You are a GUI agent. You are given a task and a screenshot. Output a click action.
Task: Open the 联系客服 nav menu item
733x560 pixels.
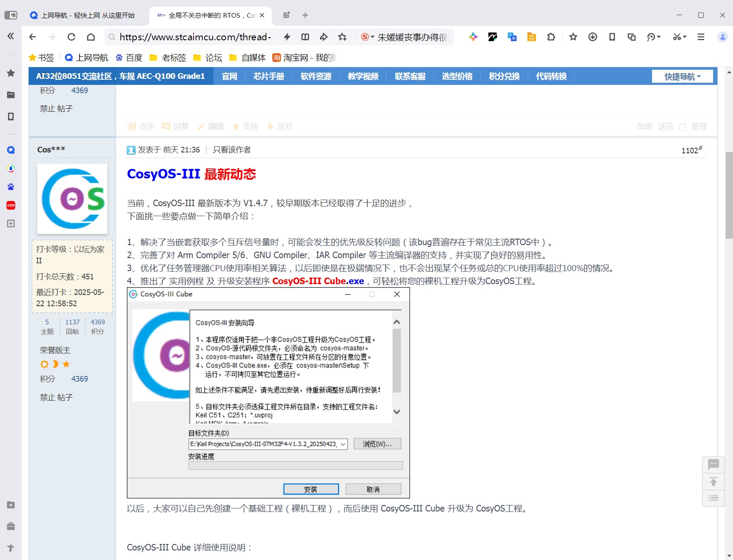point(410,76)
